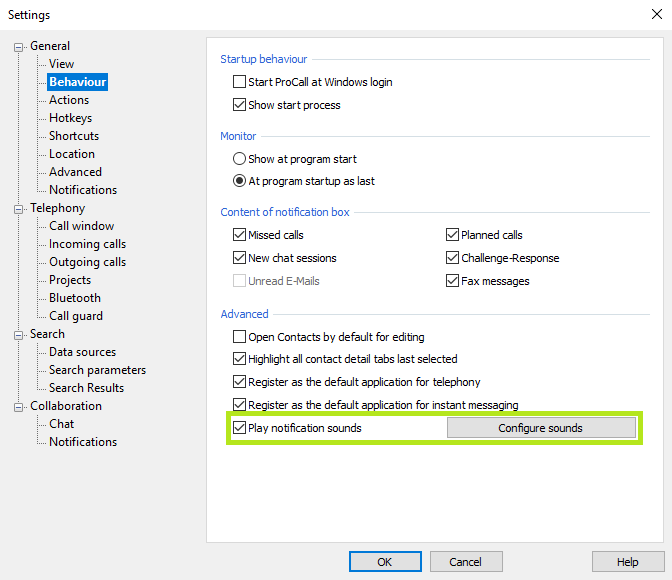The width and height of the screenshot is (672, 580).
Task: Collapse the Collaboration tree node
Action: tap(18, 406)
